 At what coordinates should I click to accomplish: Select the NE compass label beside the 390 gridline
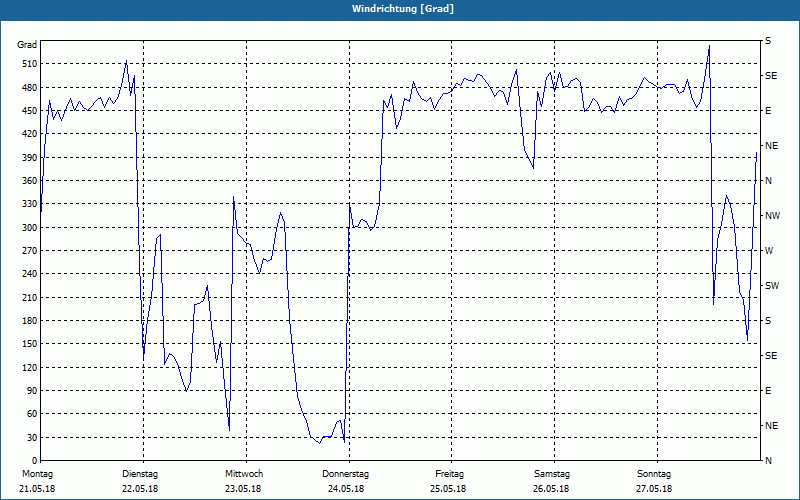tap(771, 146)
